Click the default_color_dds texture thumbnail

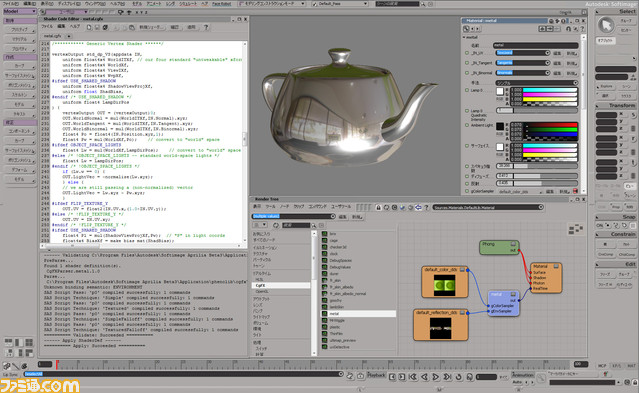tap(444, 285)
